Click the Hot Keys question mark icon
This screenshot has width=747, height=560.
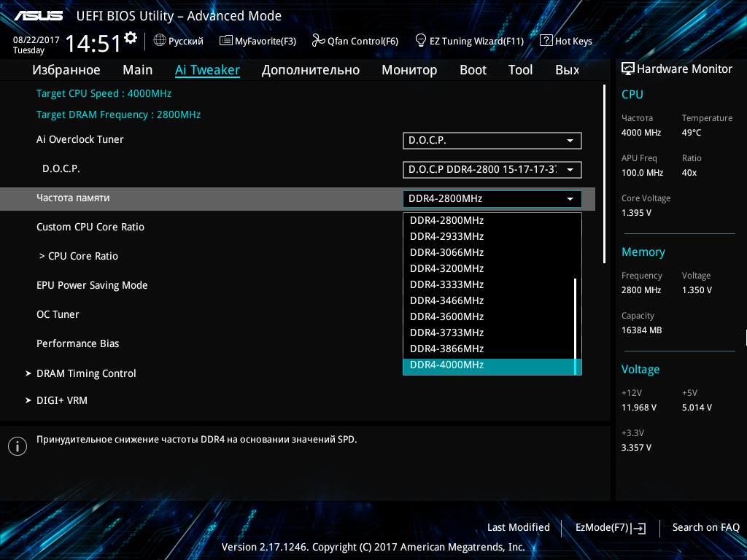pyautogui.click(x=546, y=41)
